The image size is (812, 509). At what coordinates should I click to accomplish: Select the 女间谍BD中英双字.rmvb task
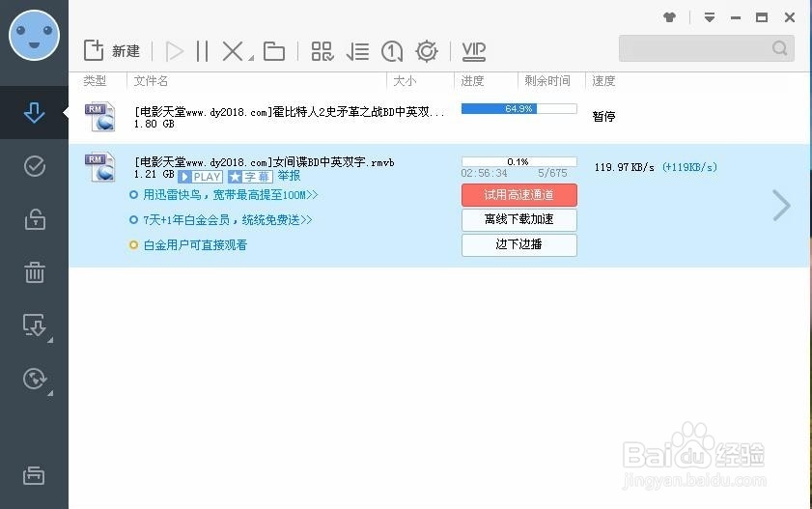tap(440, 206)
